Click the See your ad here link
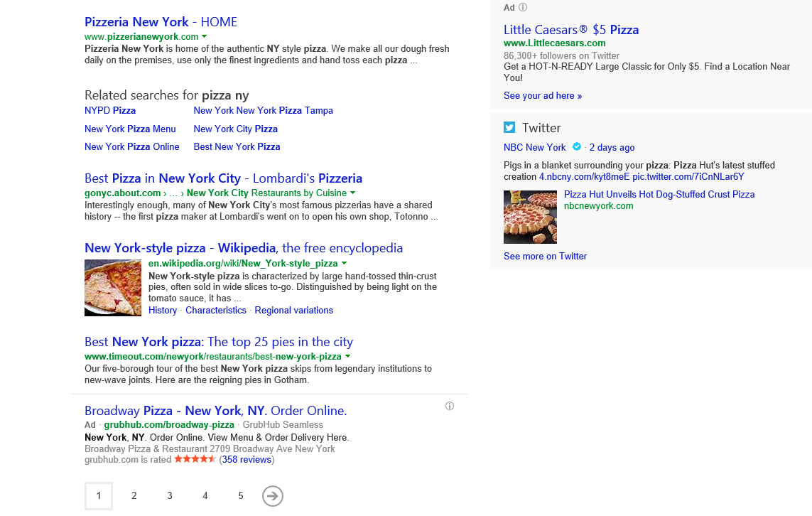812x516 pixels. pos(542,95)
